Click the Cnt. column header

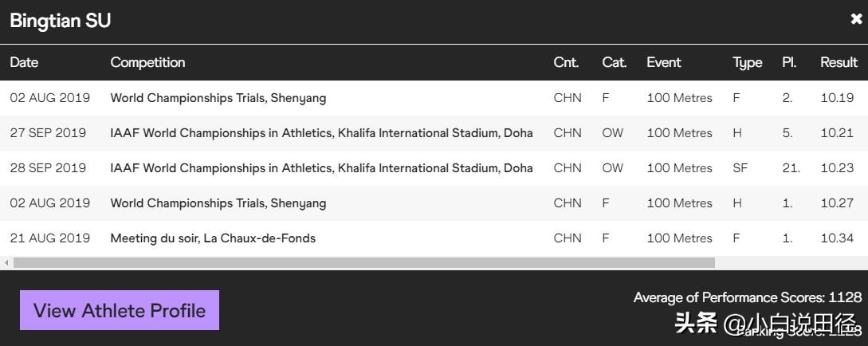(566, 62)
